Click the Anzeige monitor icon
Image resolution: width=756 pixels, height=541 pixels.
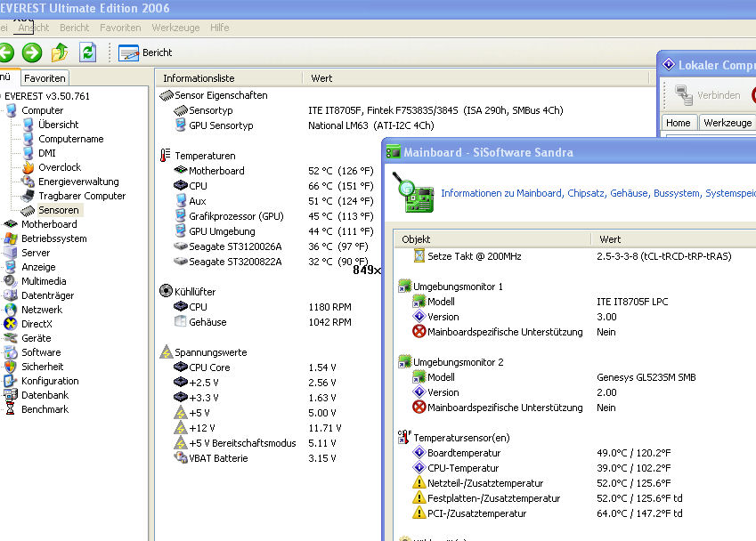(11, 267)
